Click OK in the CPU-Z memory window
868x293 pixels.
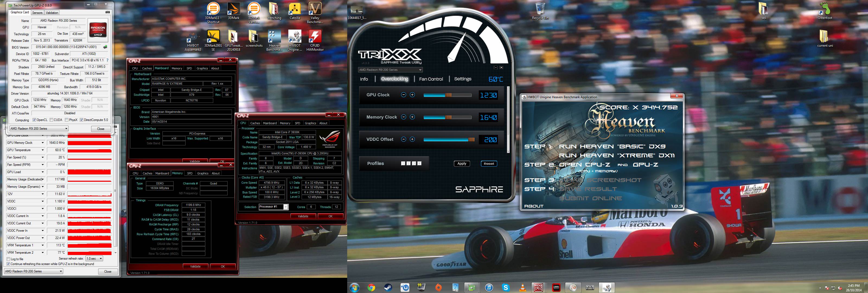pos(223,266)
